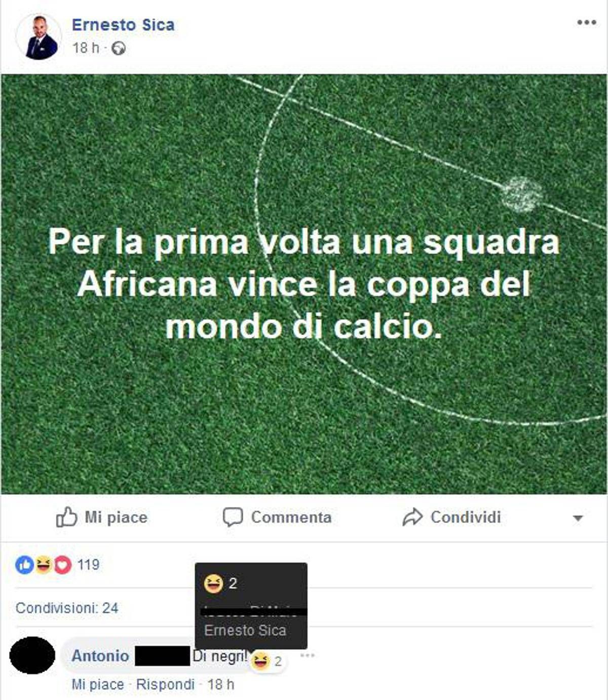View the Condivisioni: 24 shares list

point(67,608)
